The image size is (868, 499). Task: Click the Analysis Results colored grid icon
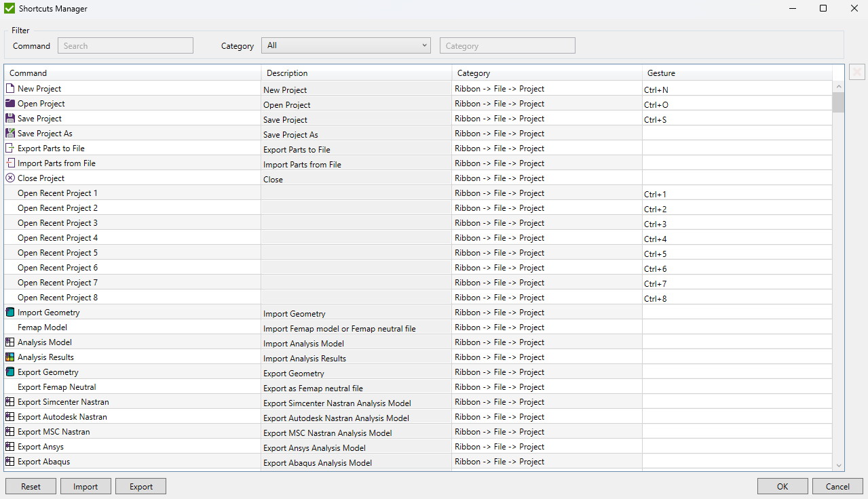coord(10,357)
